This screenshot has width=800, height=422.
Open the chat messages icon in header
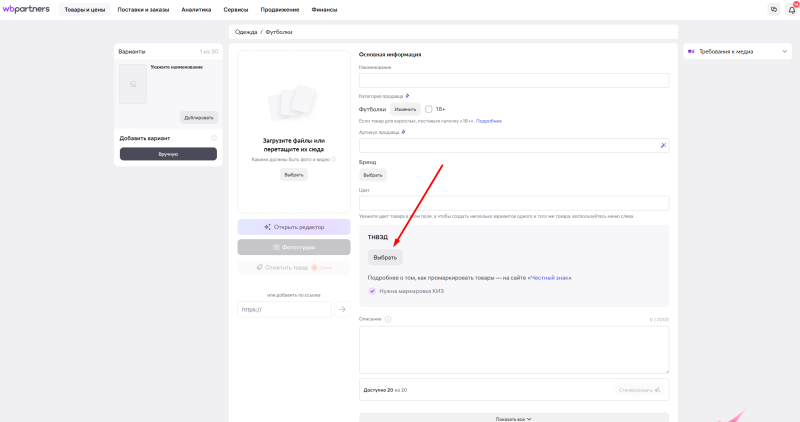(773, 9)
